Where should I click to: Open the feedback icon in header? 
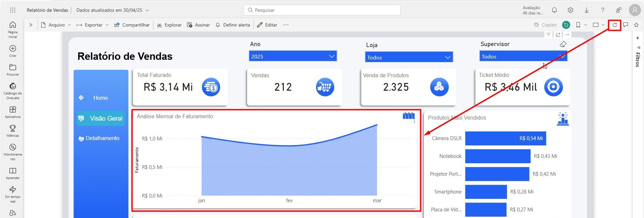619,10
